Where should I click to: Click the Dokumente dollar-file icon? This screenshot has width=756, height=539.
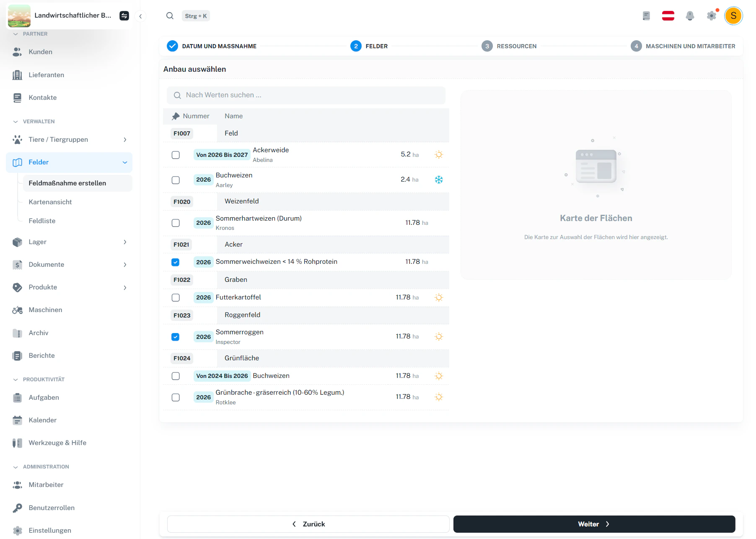pyautogui.click(x=17, y=265)
